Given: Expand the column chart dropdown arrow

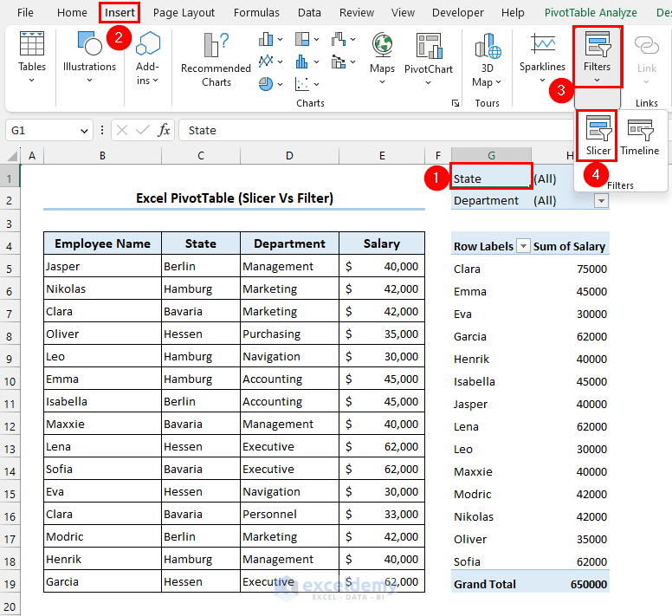Looking at the screenshot, I should [x=281, y=40].
